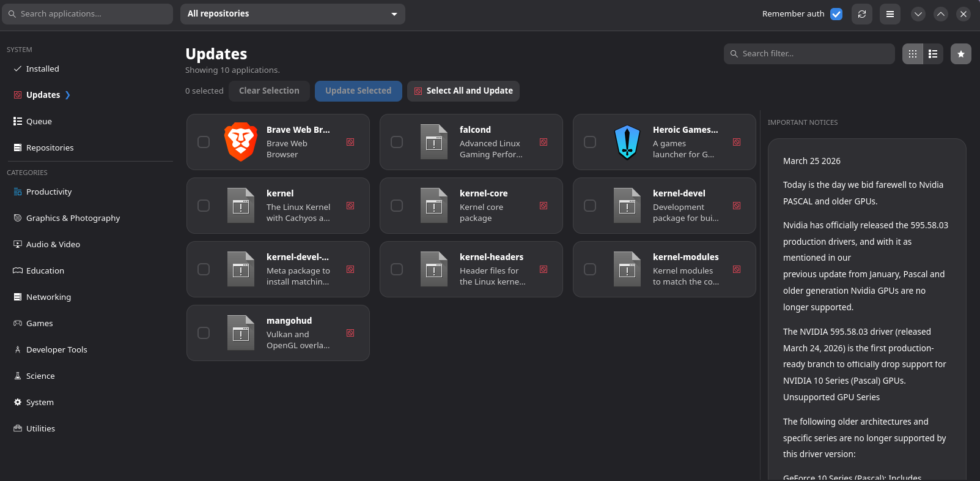Click the Productivity category icon
Screen dimensions: 980x481
18,192
